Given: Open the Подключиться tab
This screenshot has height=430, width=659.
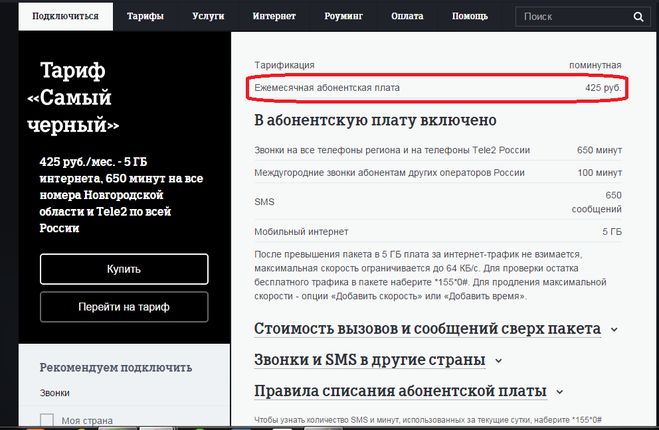Looking at the screenshot, I should tap(65, 17).
